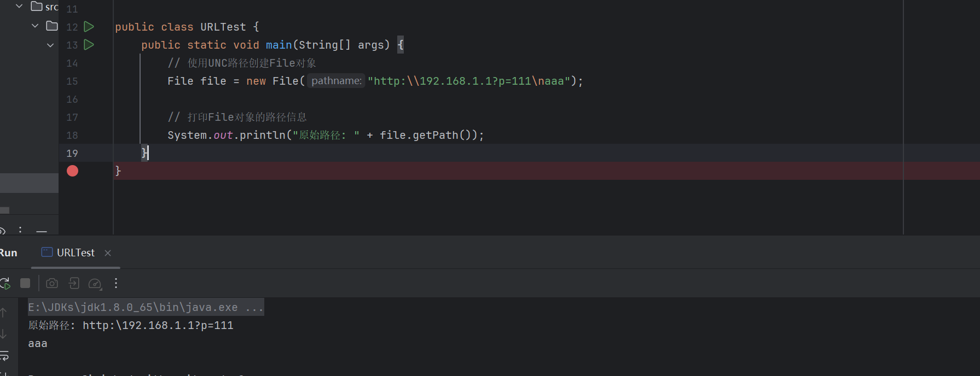Click the camera thread dump icon

point(52,283)
